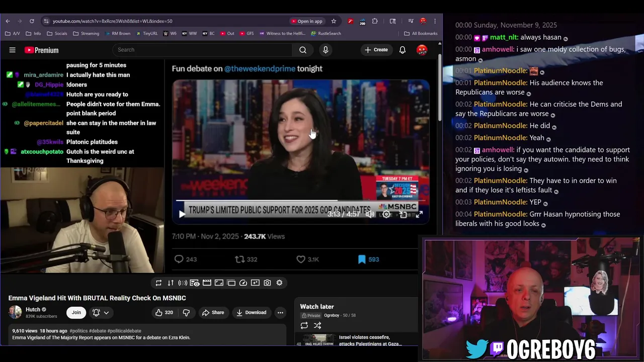
Task: Seek on the embedded video progress bar
Action: tap(299, 201)
